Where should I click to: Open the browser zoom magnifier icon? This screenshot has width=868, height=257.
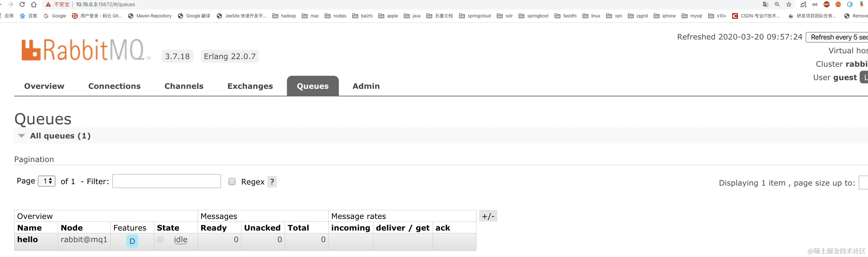coord(777,4)
